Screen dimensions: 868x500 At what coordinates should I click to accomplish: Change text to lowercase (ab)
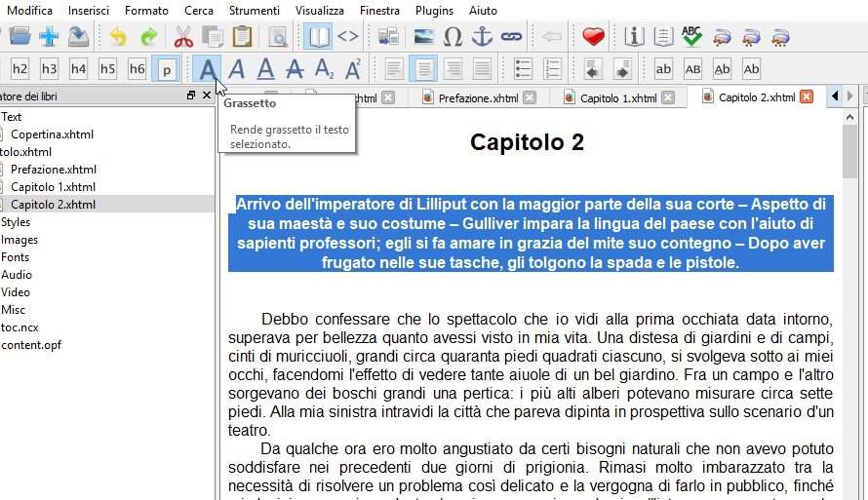(x=663, y=69)
